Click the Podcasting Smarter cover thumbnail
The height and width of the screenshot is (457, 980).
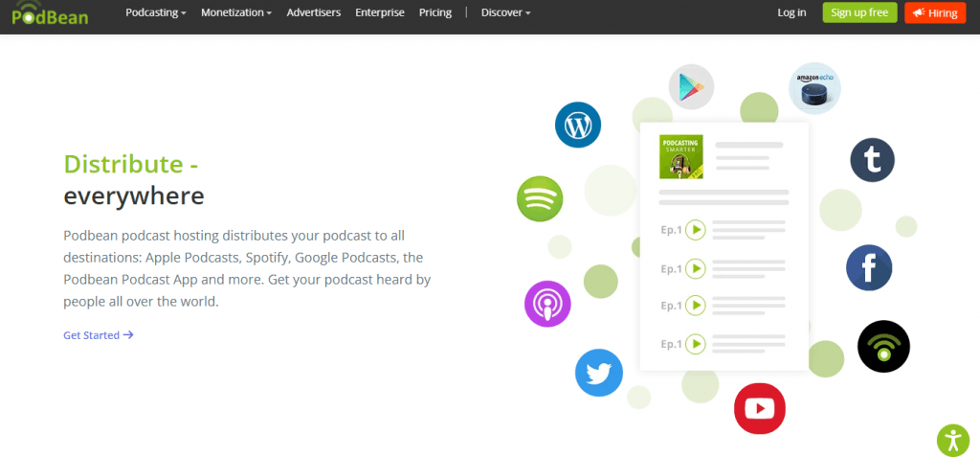(681, 156)
